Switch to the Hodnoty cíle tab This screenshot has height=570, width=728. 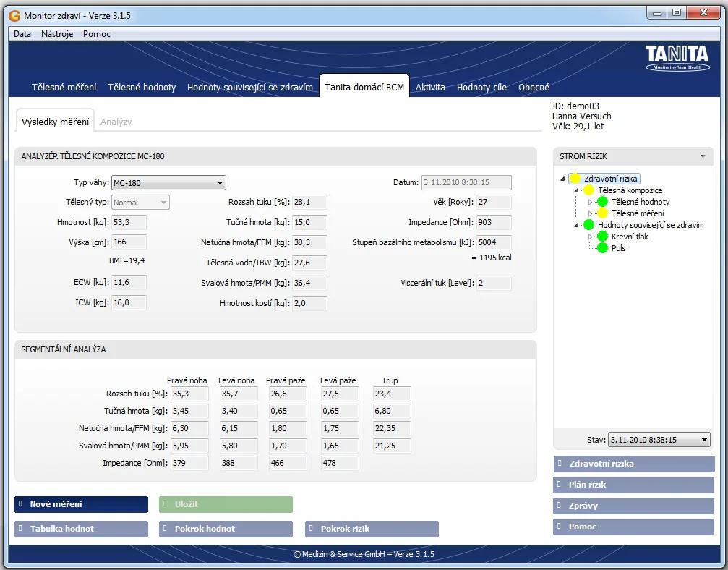[481, 88]
